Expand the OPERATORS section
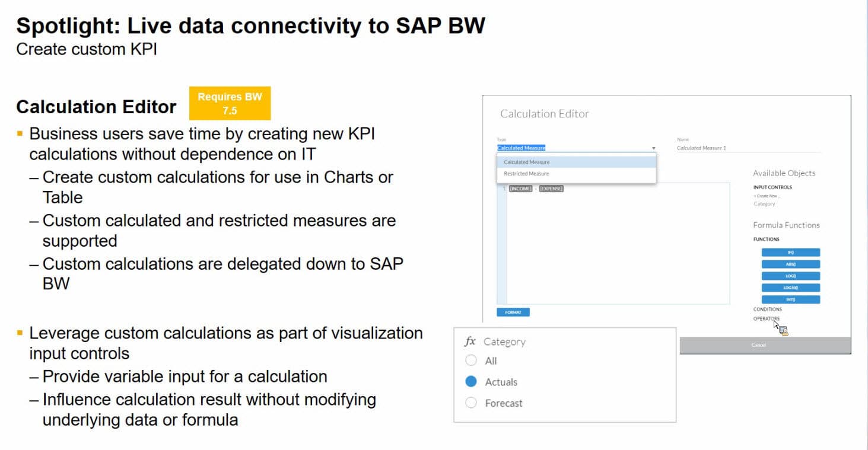 (x=766, y=319)
